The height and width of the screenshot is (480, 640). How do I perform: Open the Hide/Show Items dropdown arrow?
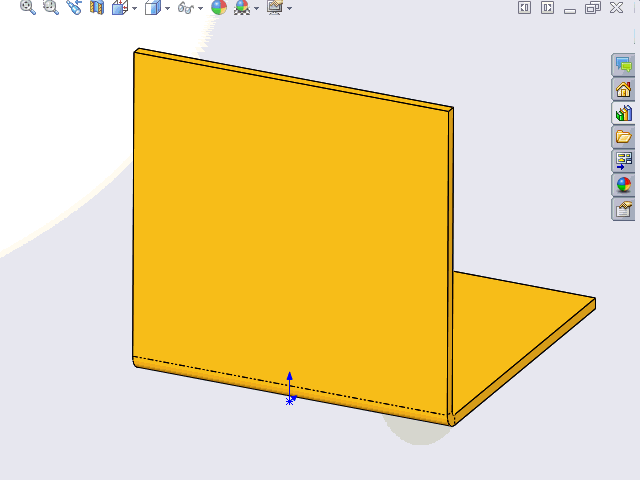click(x=200, y=8)
